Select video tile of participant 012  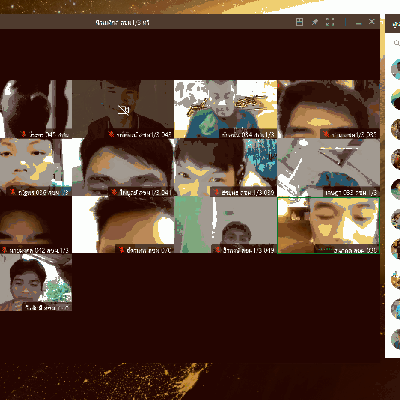pyautogui.click(x=36, y=225)
